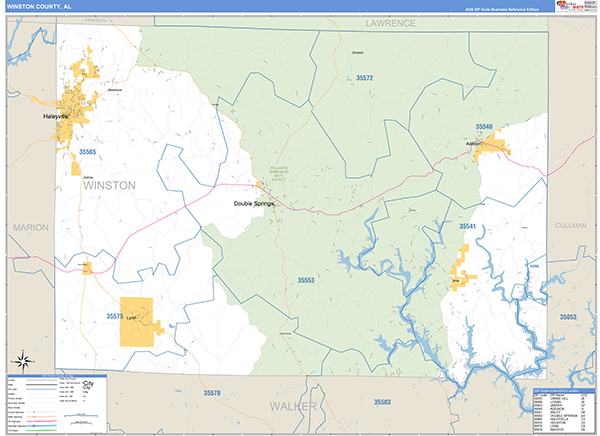Click the Double Springs city label

tap(254, 204)
